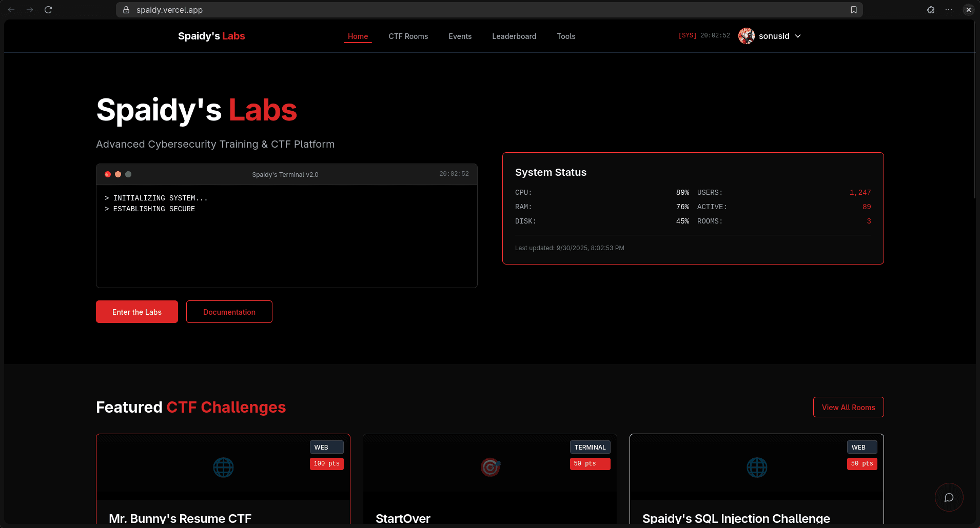Select the Home tab
This screenshot has width=980, height=528.
pyautogui.click(x=358, y=36)
